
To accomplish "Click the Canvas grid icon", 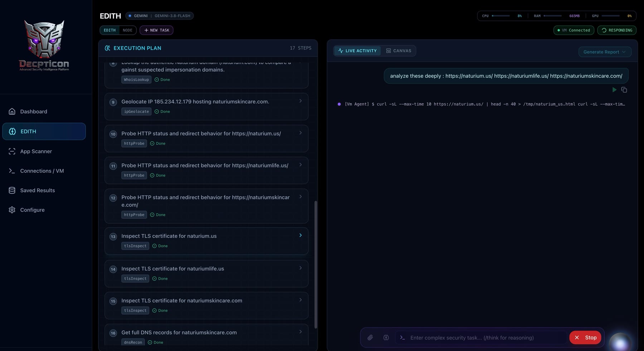I will (389, 51).
